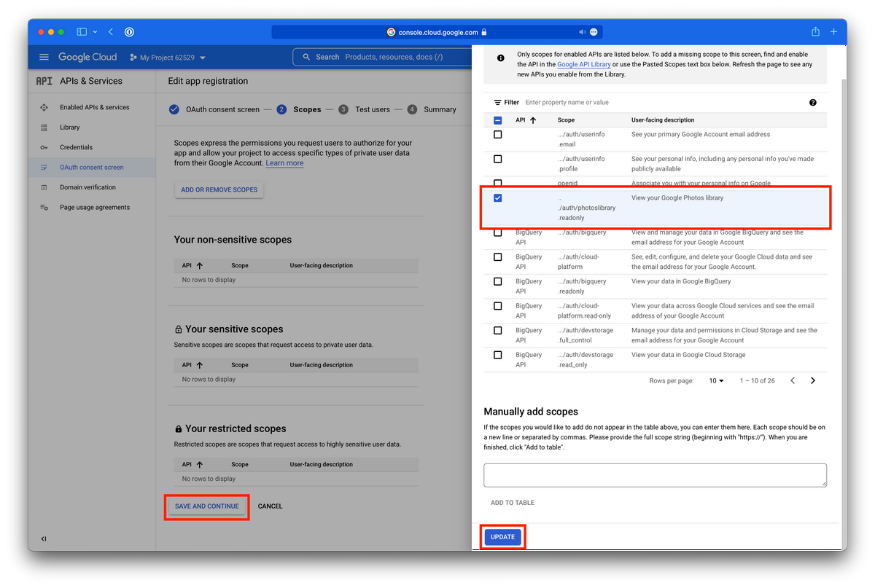Open the ellipsis icon in the address bar
Image resolution: width=875 pixels, height=588 pixels.
pos(594,32)
